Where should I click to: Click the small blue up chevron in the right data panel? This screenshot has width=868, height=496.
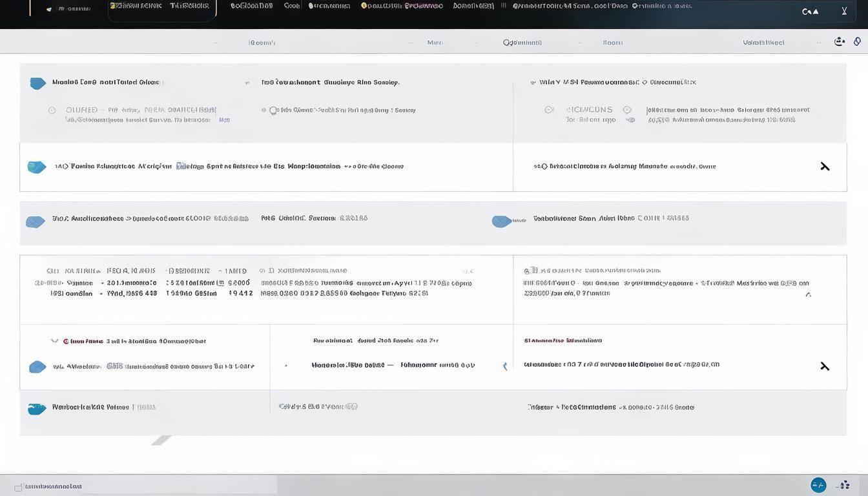point(808,294)
